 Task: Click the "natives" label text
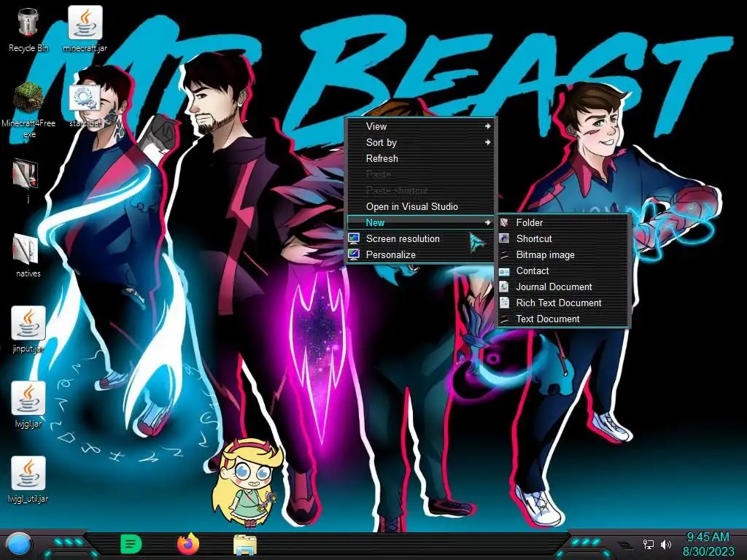click(28, 273)
